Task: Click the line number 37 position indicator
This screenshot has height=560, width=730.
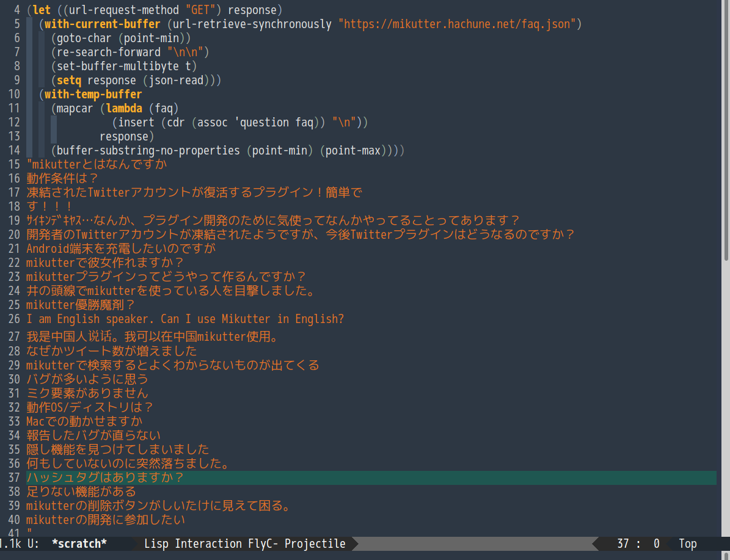Action: point(623,544)
